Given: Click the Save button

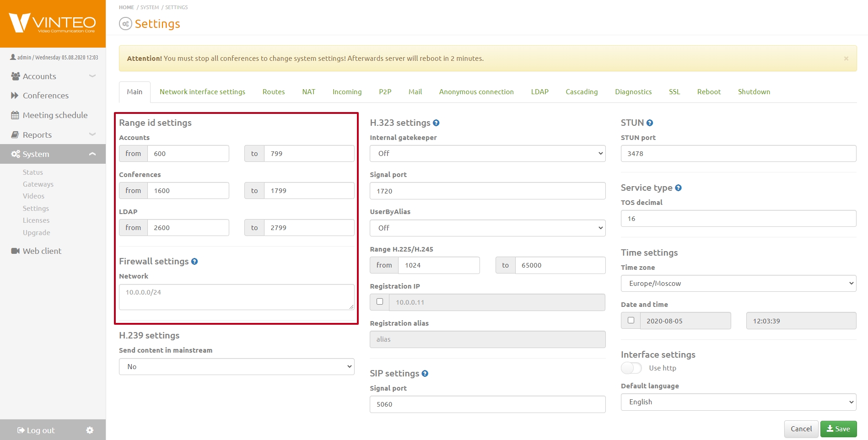Looking at the screenshot, I should [838, 429].
